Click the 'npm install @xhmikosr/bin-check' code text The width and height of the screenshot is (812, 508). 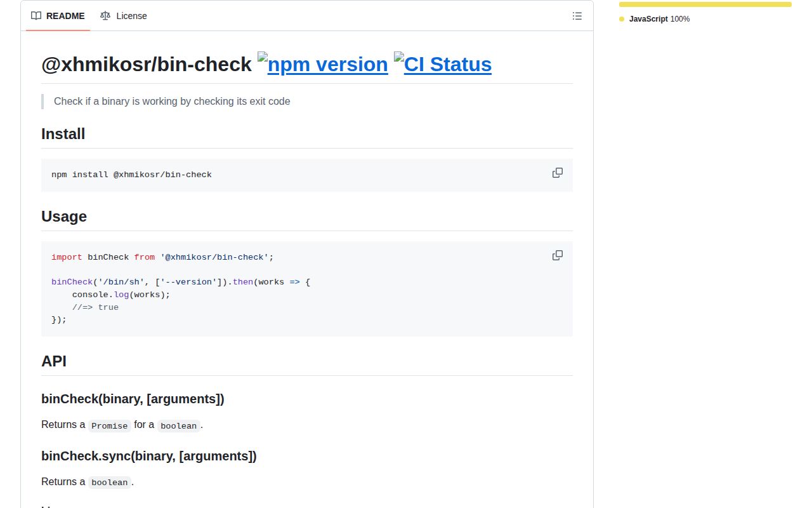131,175
